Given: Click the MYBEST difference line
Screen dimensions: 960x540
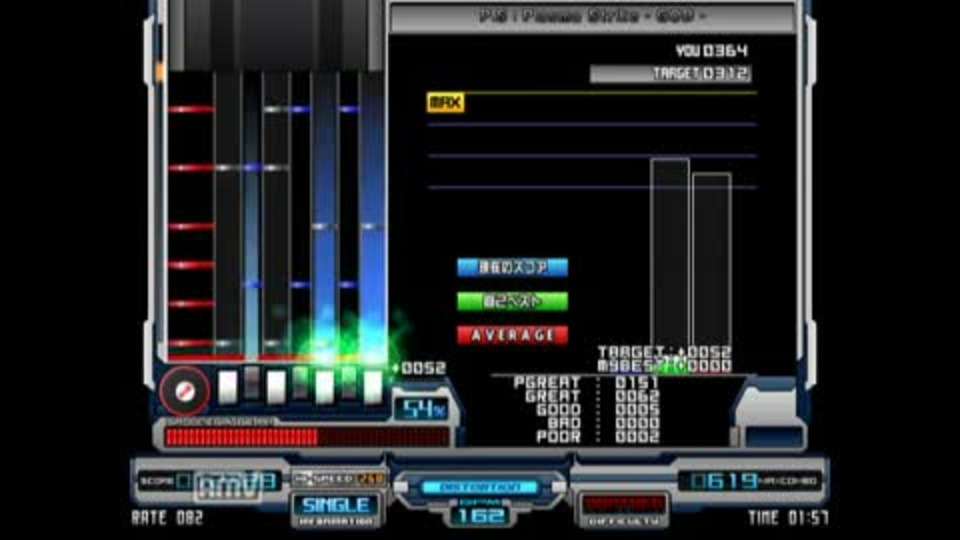Looking at the screenshot, I should (x=664, y=366).
